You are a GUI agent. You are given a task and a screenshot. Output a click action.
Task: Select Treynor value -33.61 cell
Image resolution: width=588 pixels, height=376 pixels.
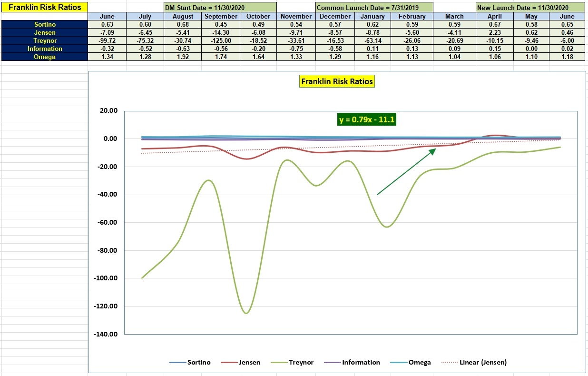(296, 40)
